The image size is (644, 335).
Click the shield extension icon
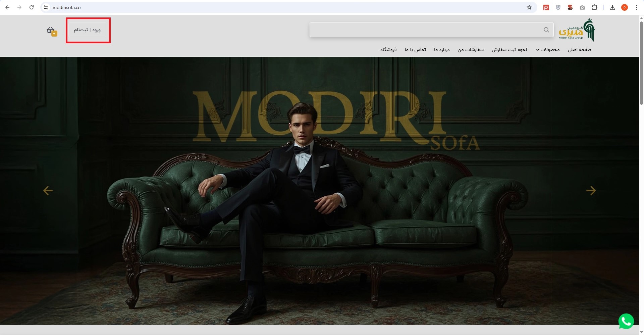point(558,7)
